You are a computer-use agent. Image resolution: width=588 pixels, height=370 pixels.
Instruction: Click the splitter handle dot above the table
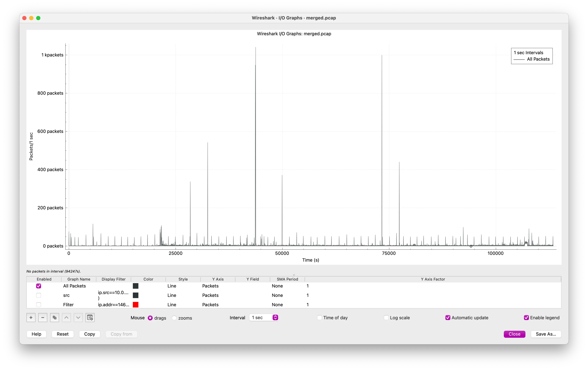[294, 275]
